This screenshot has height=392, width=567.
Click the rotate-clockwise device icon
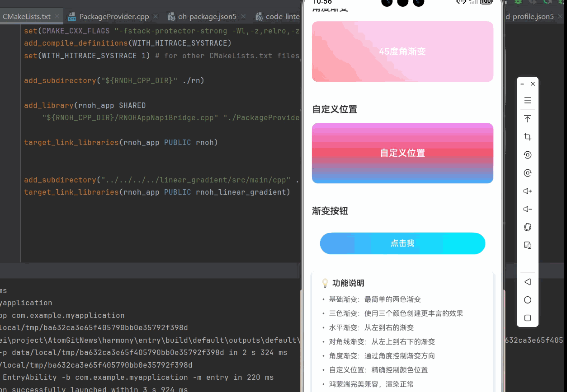point(528,173)
